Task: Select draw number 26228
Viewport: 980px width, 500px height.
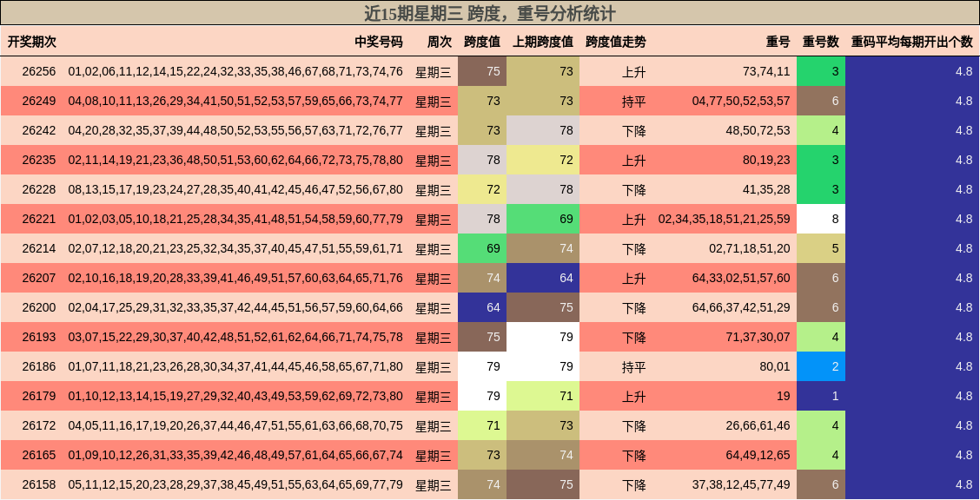Action: [39, 189]
